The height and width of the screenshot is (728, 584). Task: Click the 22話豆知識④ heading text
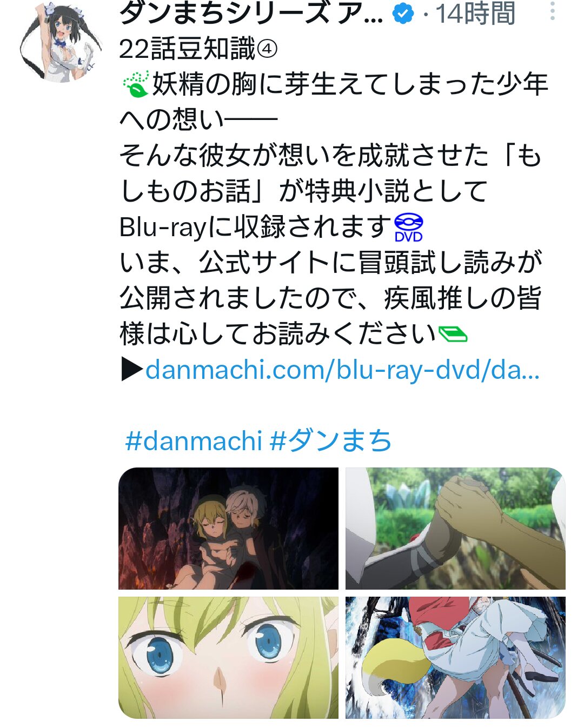click(x=198, y=49)
